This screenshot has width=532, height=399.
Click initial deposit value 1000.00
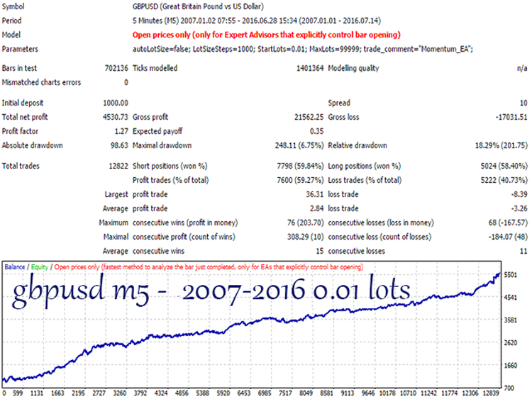pyautogui.click(x=116, y=103)
